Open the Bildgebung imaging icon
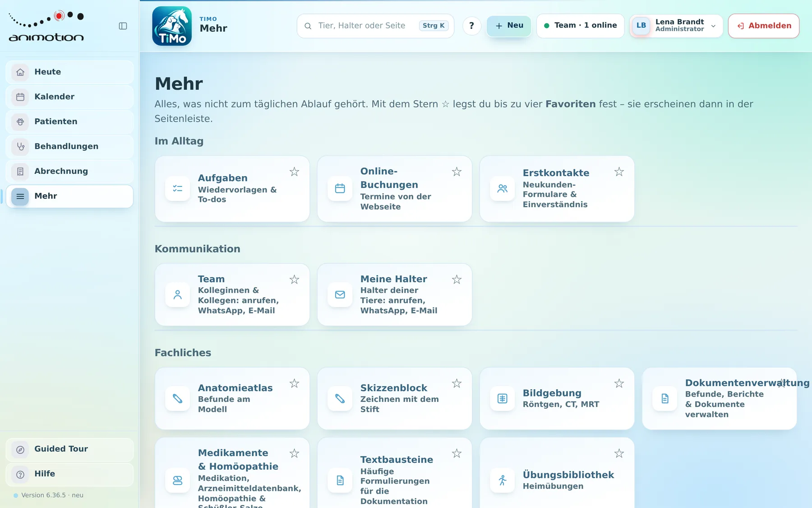The image size is (812, 508). click(503, 399)
